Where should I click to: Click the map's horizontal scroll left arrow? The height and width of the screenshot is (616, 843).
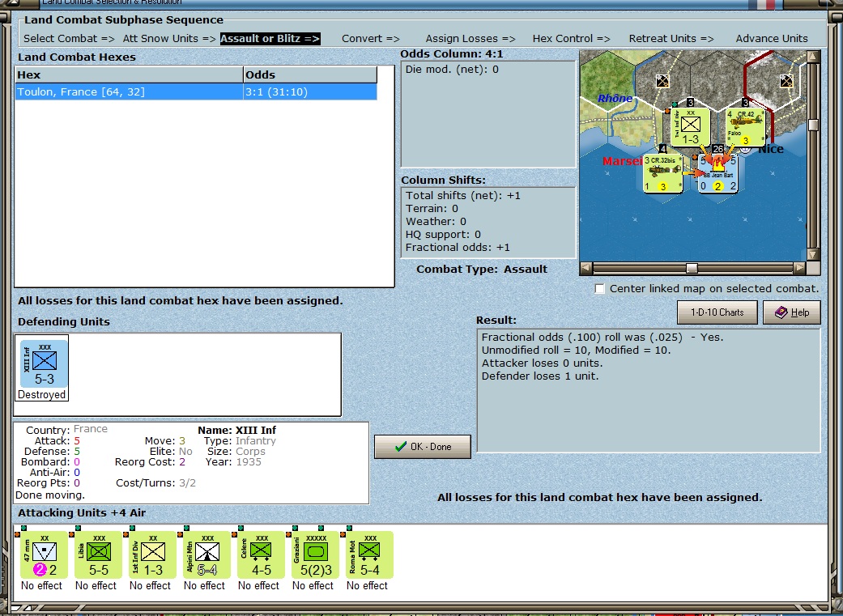point(586,268)
